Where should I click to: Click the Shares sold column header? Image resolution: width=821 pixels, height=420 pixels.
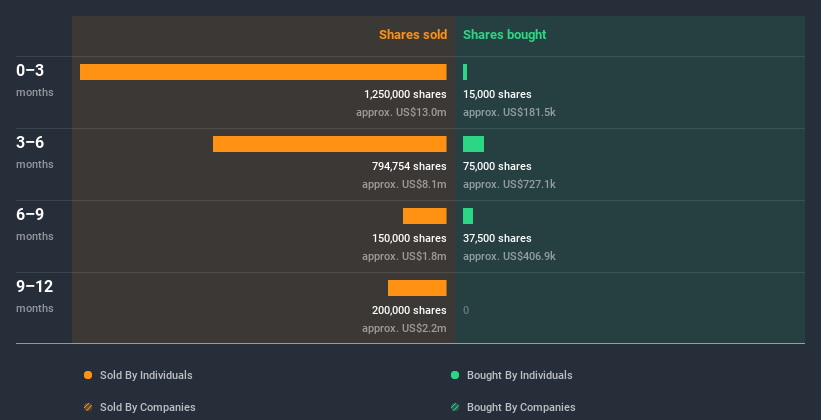coord(413,35)
